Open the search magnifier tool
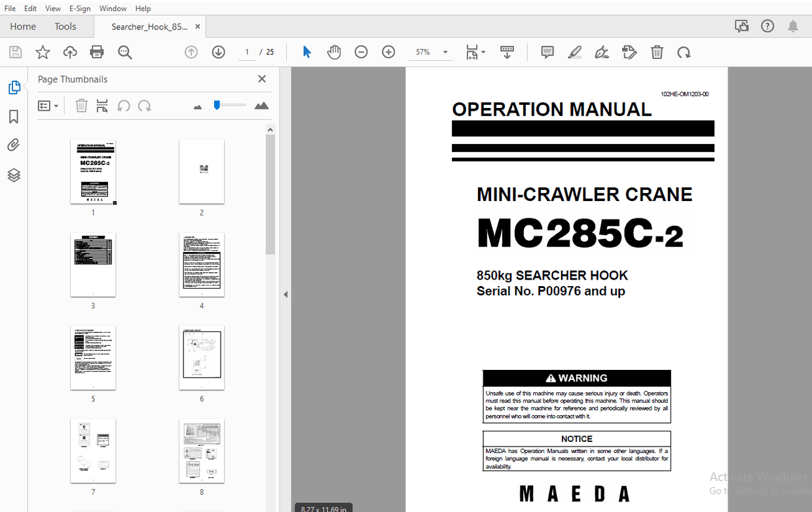The image size is (812, 512). (x=125, y=52)
